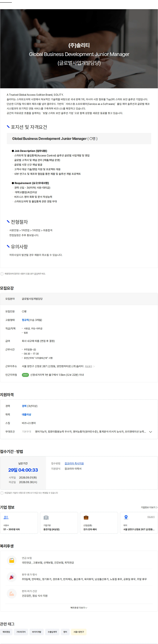Click the 휴무·휴가·행사 party icon
The width and height of the screenshot is (158, 644).
[12, 577]
